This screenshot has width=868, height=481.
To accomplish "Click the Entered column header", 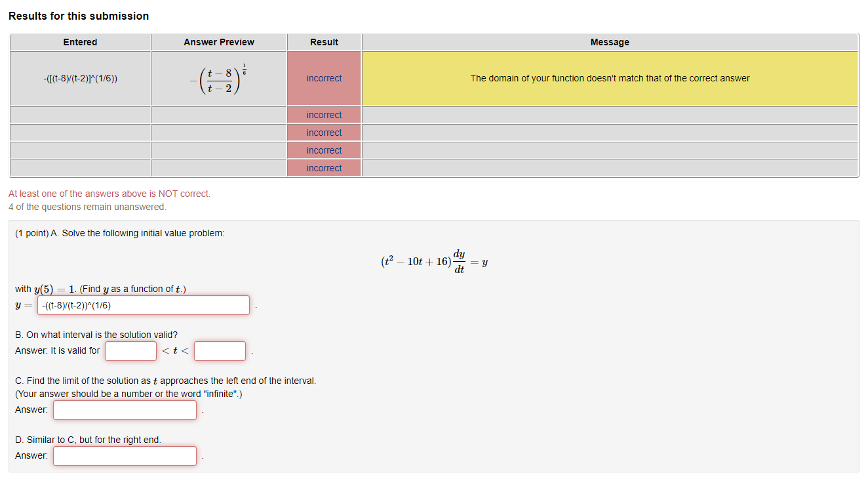I will coord(79,42).
